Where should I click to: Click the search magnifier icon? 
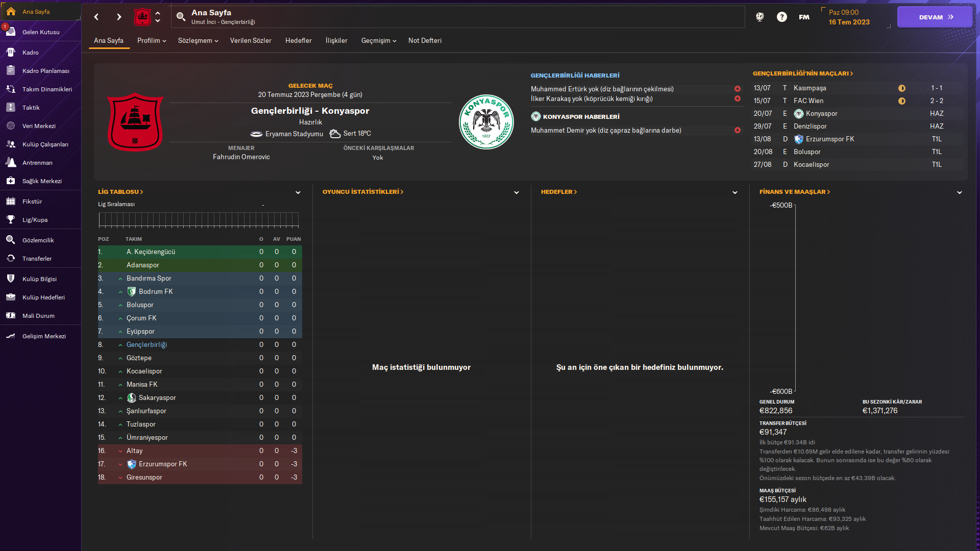coord(181,17)
